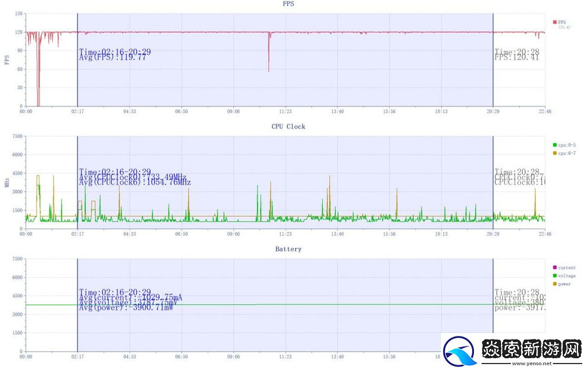The width and height of the screenshot is (588, 370).
Task: Click the magenta current legend swatch
Action: click(x=554, y=268)
